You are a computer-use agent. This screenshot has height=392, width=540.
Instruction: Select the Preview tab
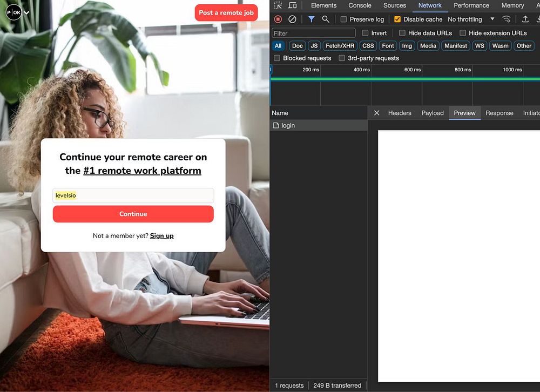[x=464, y=113]
